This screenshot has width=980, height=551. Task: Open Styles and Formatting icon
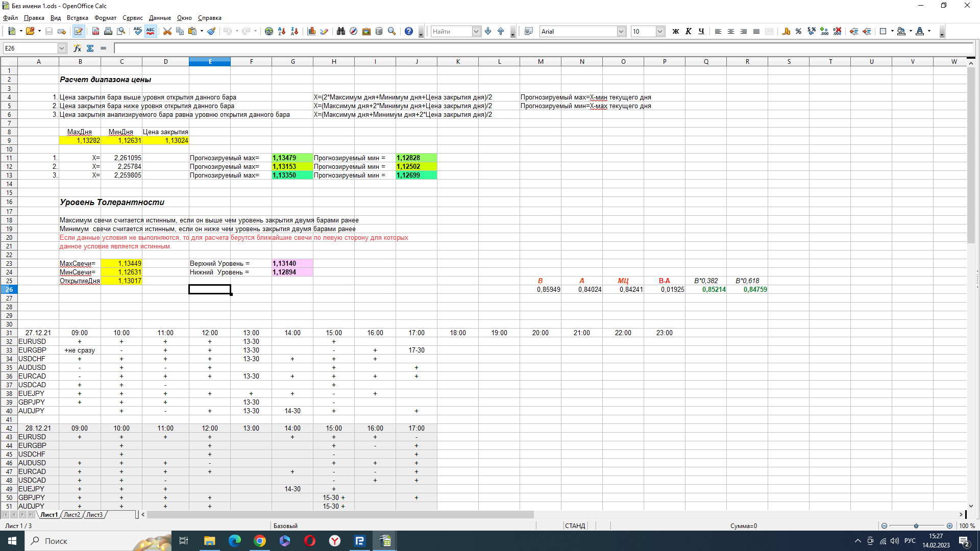pos(529,32)
